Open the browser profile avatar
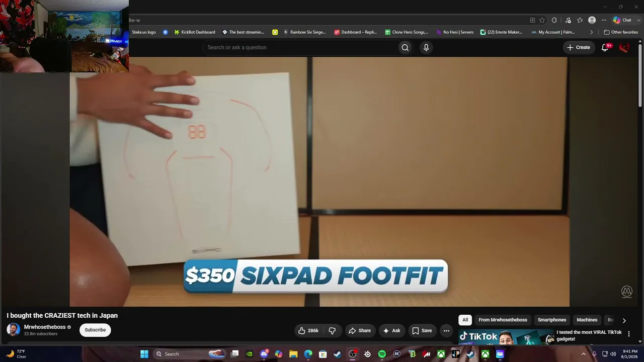Viewport: 644px width, 362px height. click(592, 20)
